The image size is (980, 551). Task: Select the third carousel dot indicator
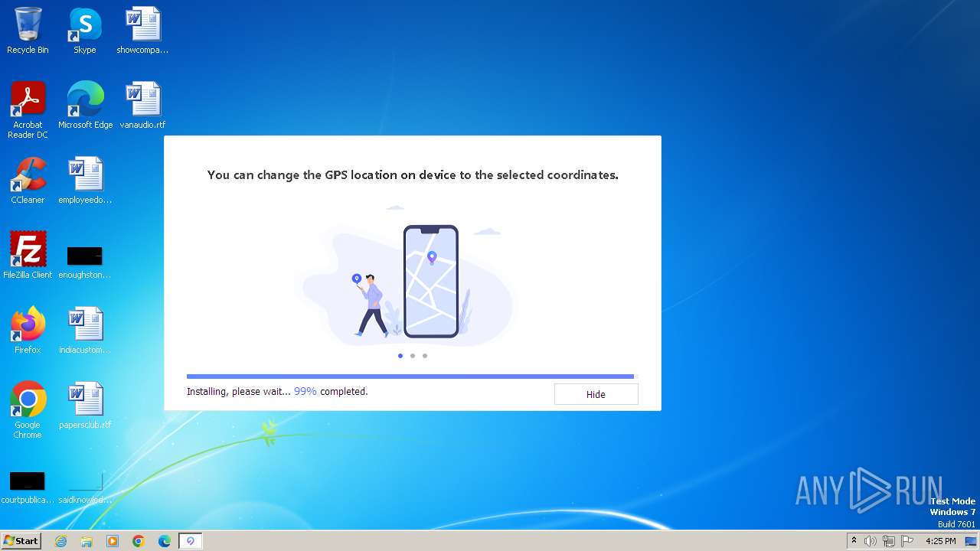[x=425, y=356]
